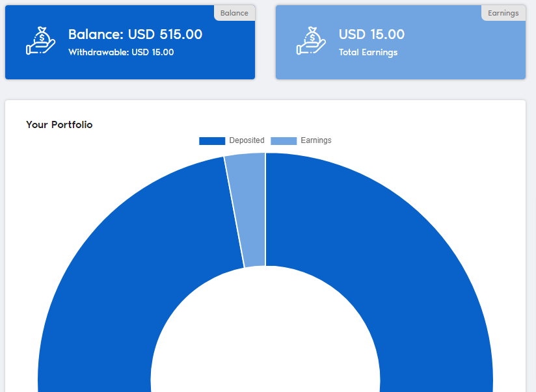Click the Earnings light blue legend swatch

284,141
